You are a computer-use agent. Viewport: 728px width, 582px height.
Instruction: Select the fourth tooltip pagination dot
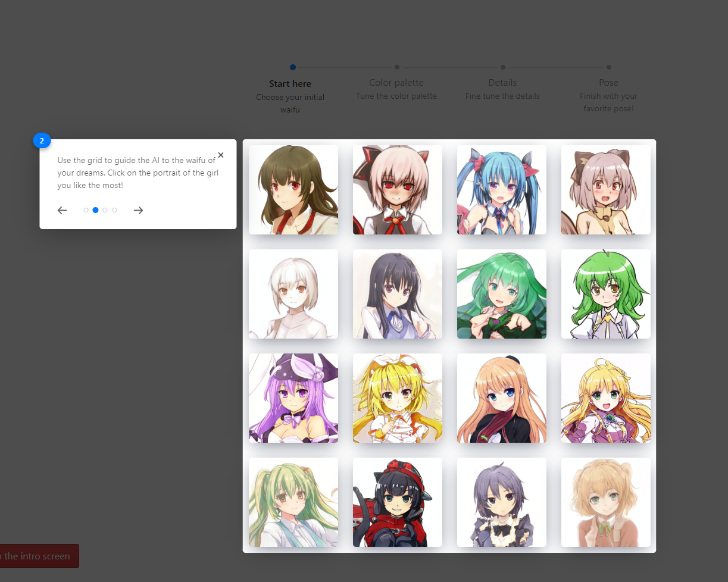114,210
